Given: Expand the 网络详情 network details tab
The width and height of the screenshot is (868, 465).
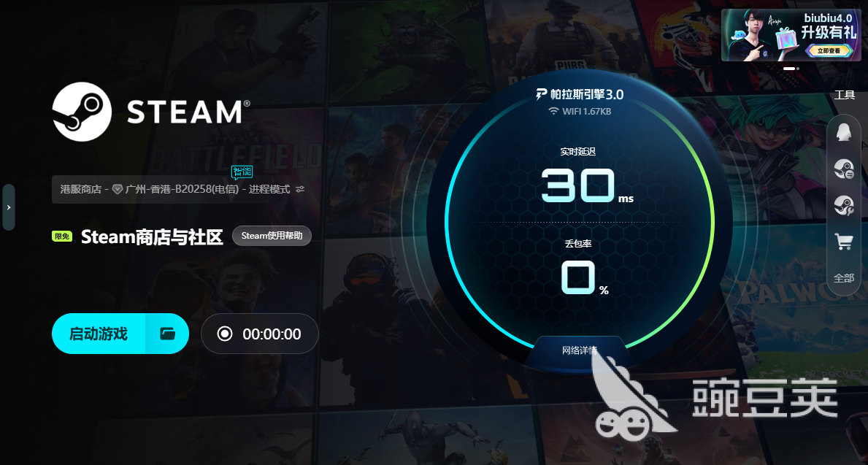Looking at the screenshot, I should (x=579, y=350).
